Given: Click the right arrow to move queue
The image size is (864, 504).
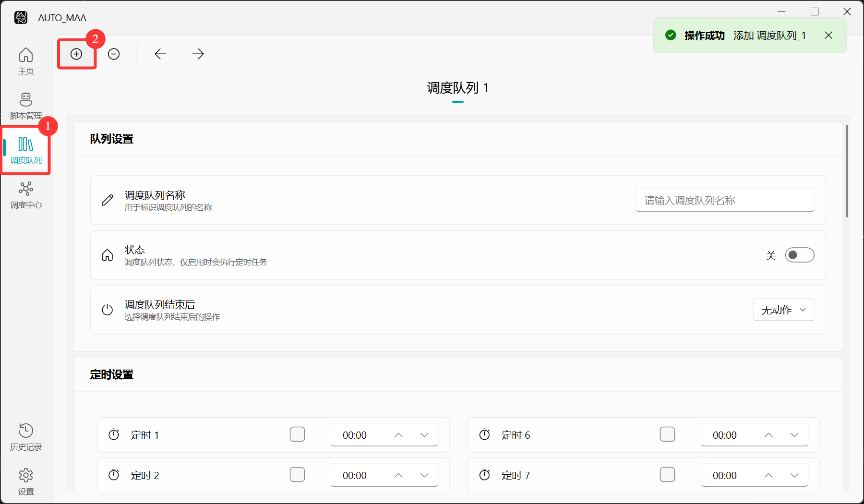Looking at the screenshot, I should pos(198,54).
